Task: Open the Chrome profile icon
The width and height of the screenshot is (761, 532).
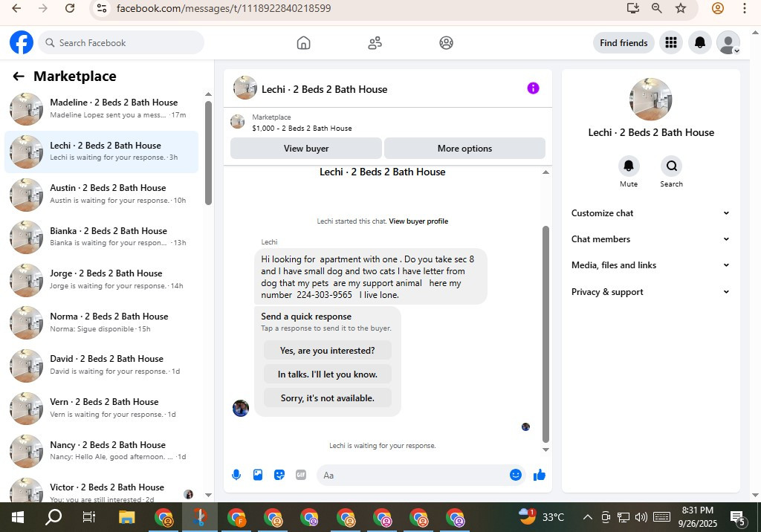Action: (x=718, y=8)
